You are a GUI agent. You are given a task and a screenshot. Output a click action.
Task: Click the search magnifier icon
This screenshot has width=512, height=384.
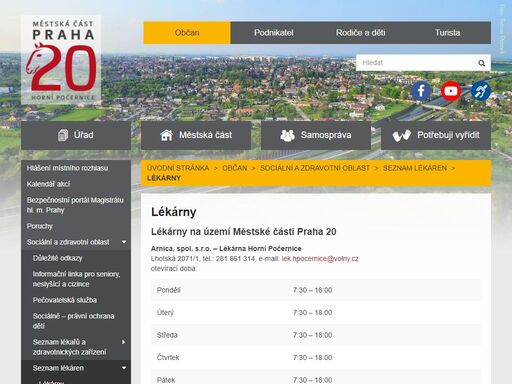click(481, 63)
